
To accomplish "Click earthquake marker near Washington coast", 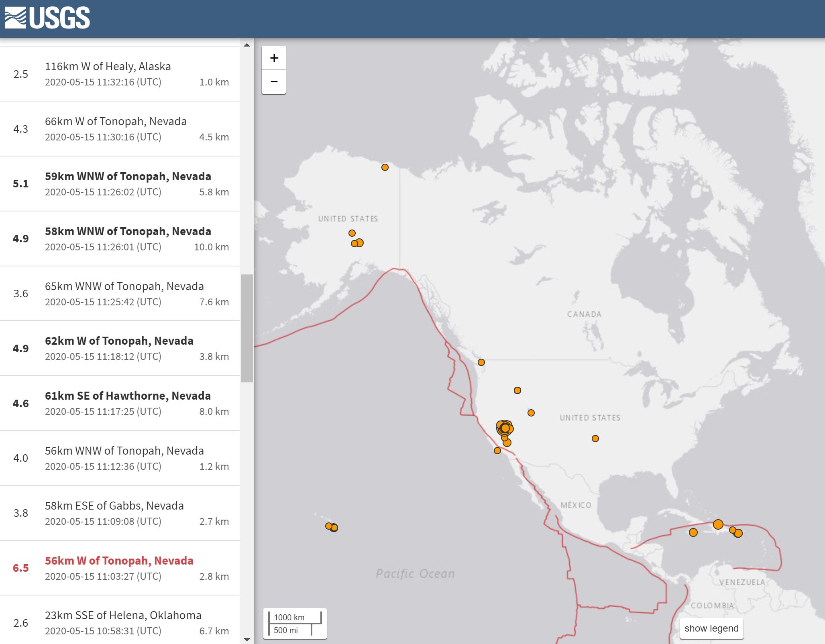I will (481, 362).
